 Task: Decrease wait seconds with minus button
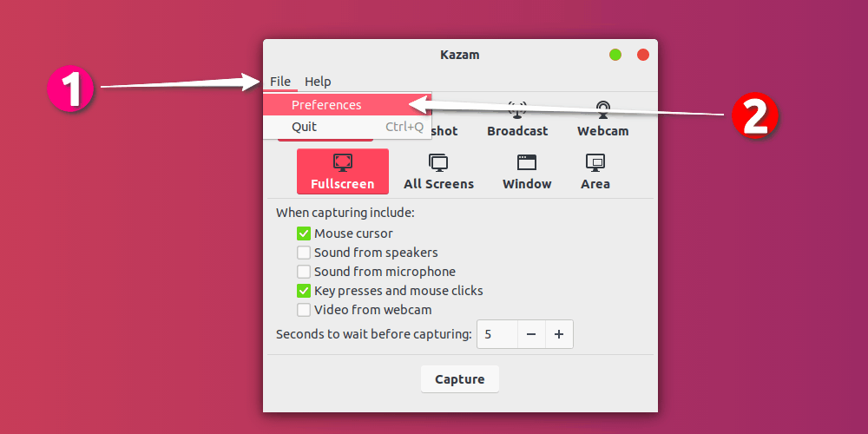point(531,334)
